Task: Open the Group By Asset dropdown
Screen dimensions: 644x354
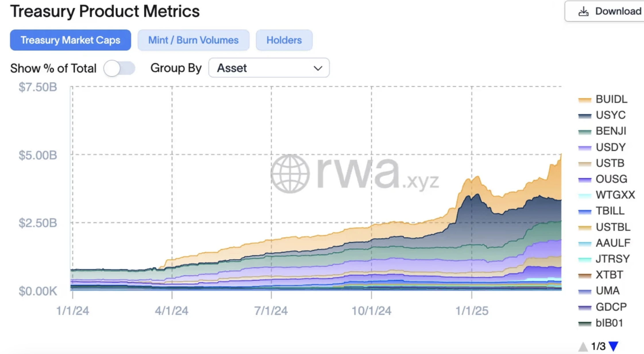Action: (x=269, y=68)
